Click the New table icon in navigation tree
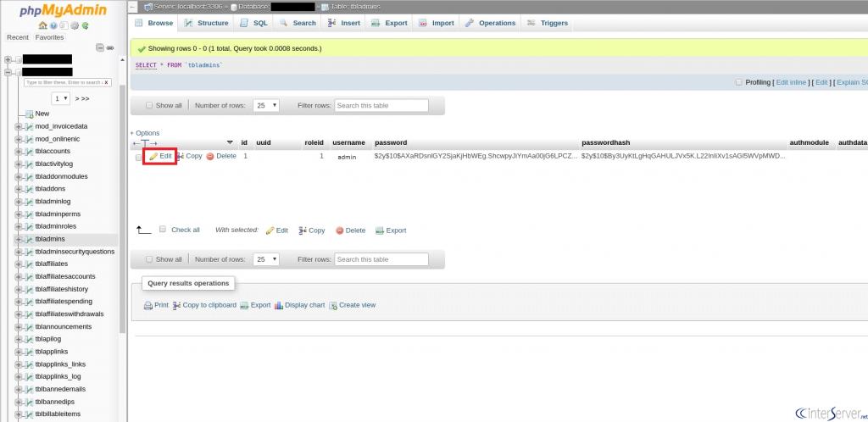 click(30, 114)
